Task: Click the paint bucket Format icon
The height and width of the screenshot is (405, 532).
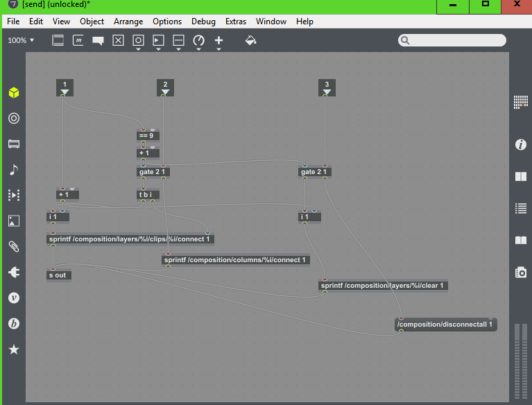Action: point(250,40)
